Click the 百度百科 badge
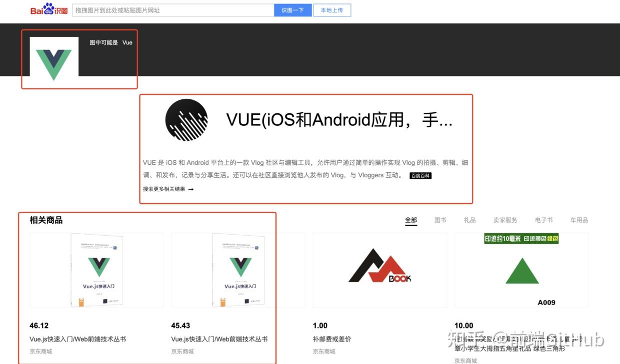 point(420,175)
